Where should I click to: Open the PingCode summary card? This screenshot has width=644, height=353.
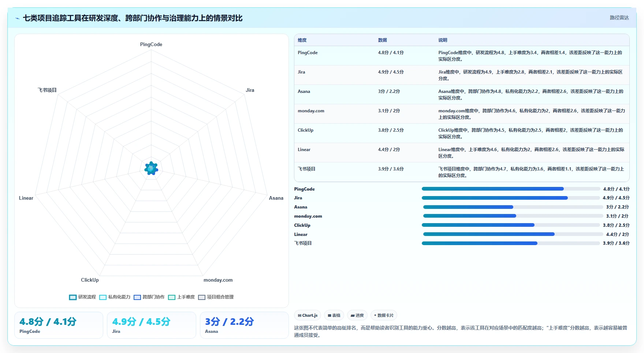pos(59,325)
